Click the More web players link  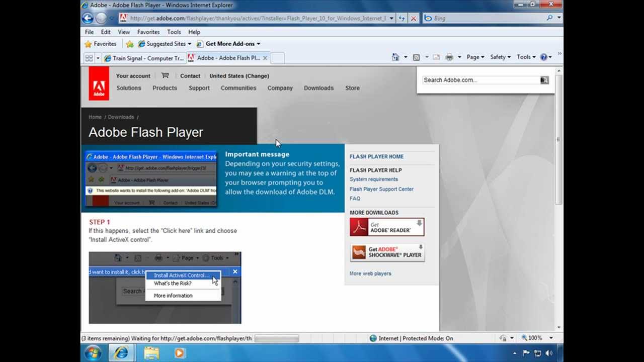[370, 274]
